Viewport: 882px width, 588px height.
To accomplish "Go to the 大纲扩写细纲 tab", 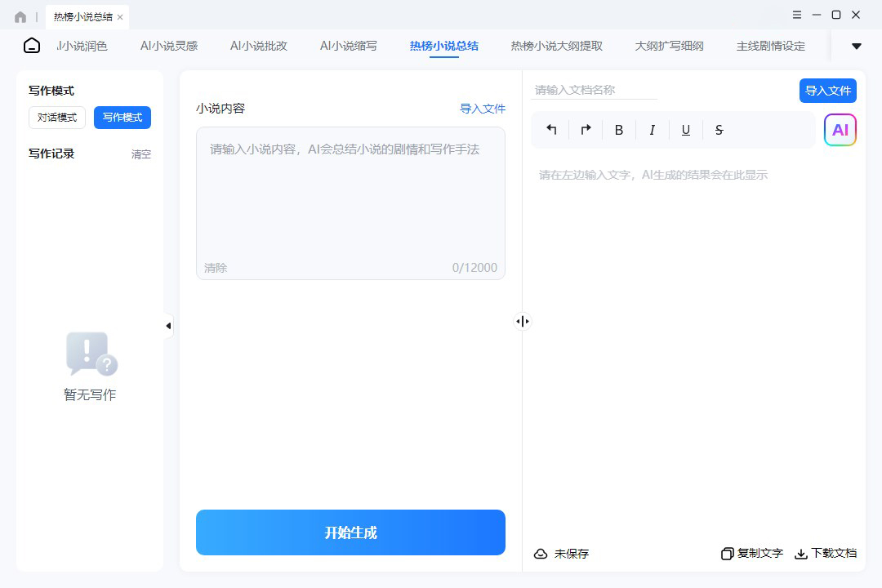I will (669, 46).
